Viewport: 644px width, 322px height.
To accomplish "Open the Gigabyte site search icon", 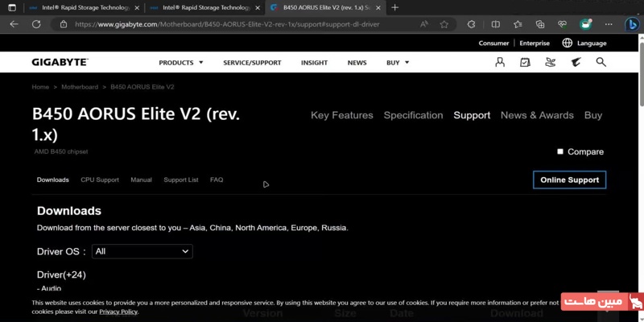I will click(x=601, y=62).
